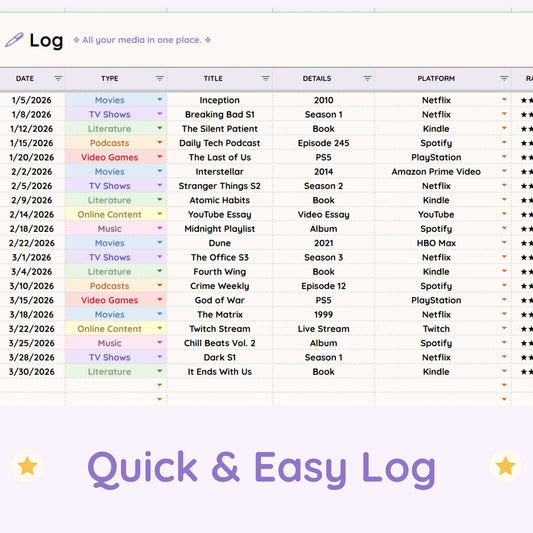This screenshot has height=533, width=533.
Task: Open the PLATFORM column filter icon
Action: click(x=504, y=79)
